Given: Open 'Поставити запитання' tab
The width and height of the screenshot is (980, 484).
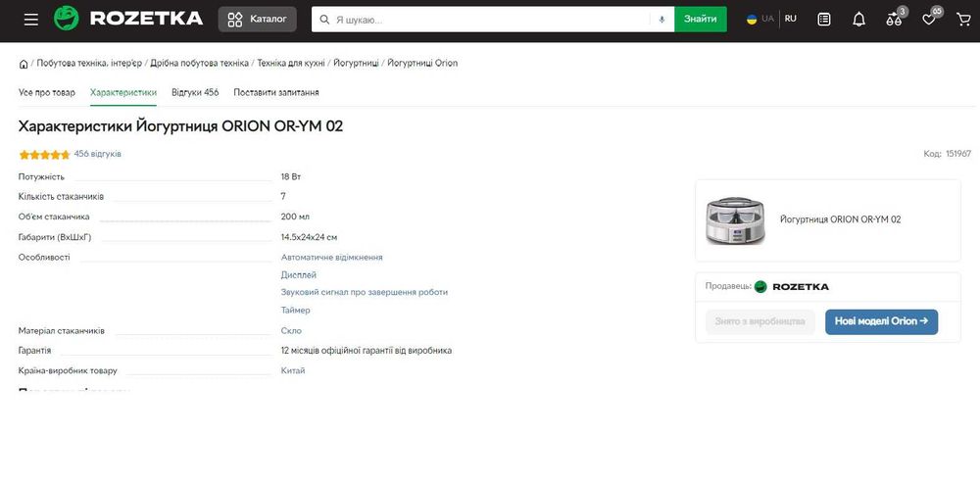Looking at the screenshot, I should coord(276,92).
